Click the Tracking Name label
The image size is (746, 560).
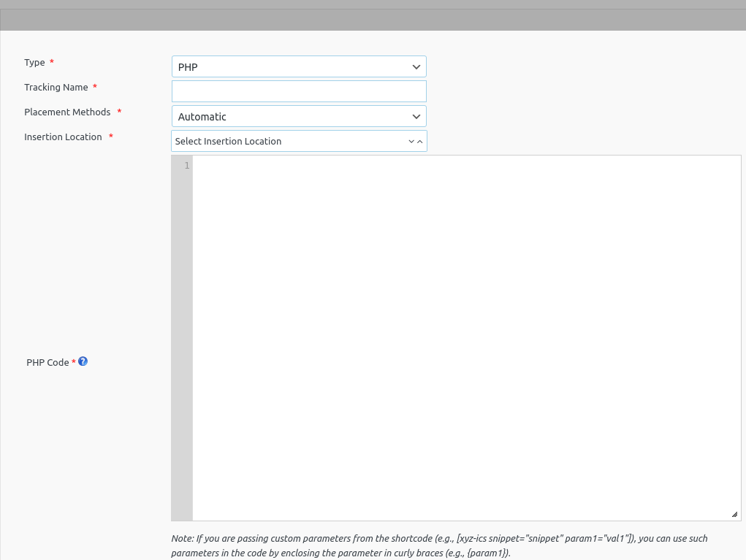pyautogui.click(x=56, y=87)
